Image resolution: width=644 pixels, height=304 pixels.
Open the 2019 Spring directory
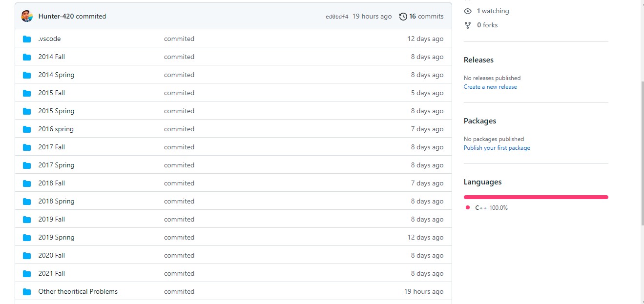coord(56,237)
